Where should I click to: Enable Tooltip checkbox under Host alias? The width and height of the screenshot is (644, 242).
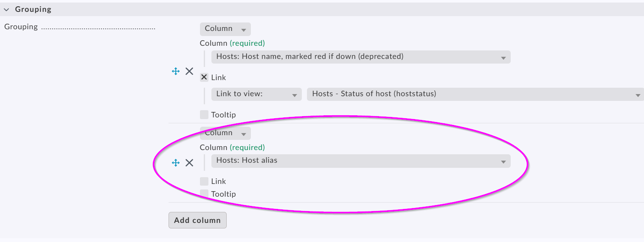coord(204,194)
